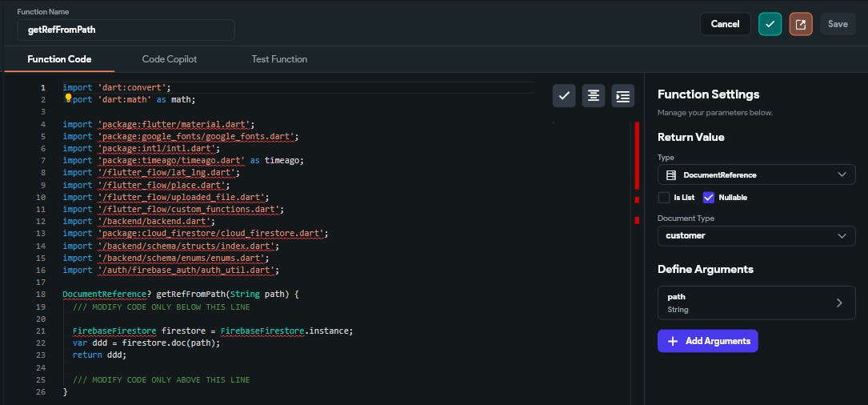This screenshot has width=868, height=405.
Task: Uncheck the Nullable checkbox
Action: (709, 198)
